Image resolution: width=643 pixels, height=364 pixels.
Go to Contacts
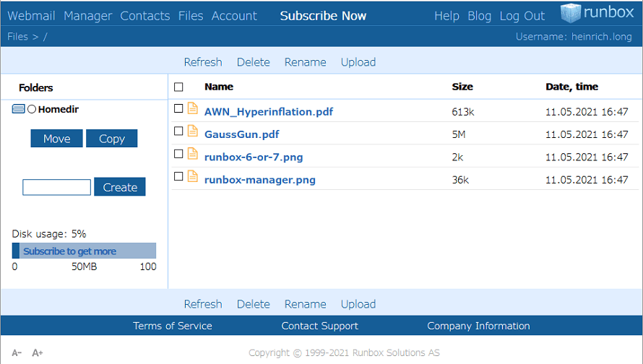[x=144, y=16]
